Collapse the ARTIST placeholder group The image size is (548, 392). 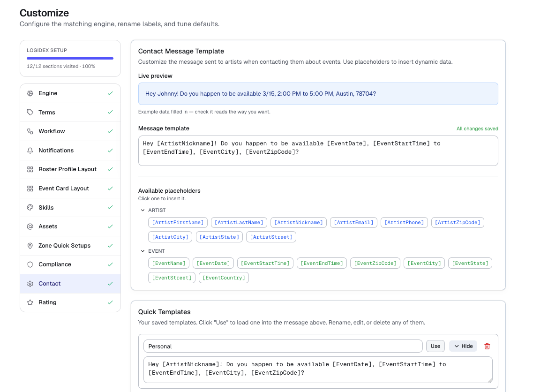pos(143,210)
